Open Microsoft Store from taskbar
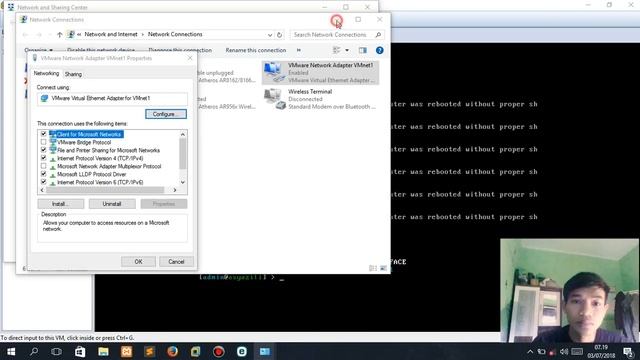Screen dimensions: 640x360 pyautogui.click(x=80, y=351)
